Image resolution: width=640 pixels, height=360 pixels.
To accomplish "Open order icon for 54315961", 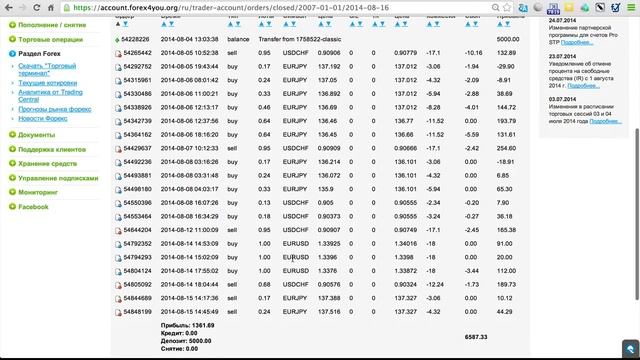I will click(118, 81).
